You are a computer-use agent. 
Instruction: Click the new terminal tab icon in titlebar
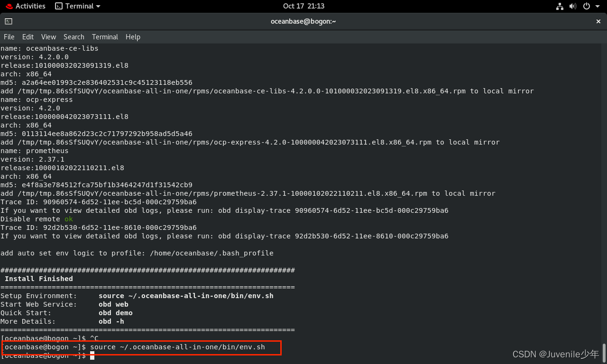[x=9, y=21]
